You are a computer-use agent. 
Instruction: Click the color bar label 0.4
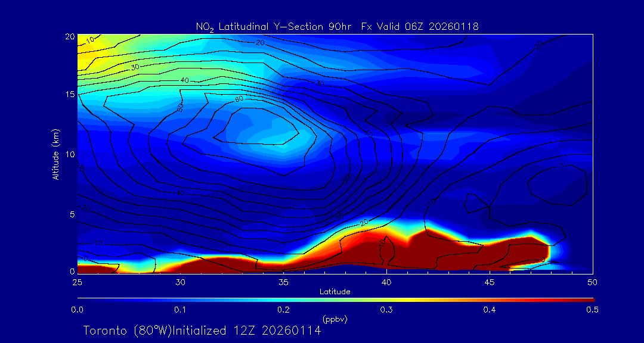pyautogui.click(x=490, y=310)
